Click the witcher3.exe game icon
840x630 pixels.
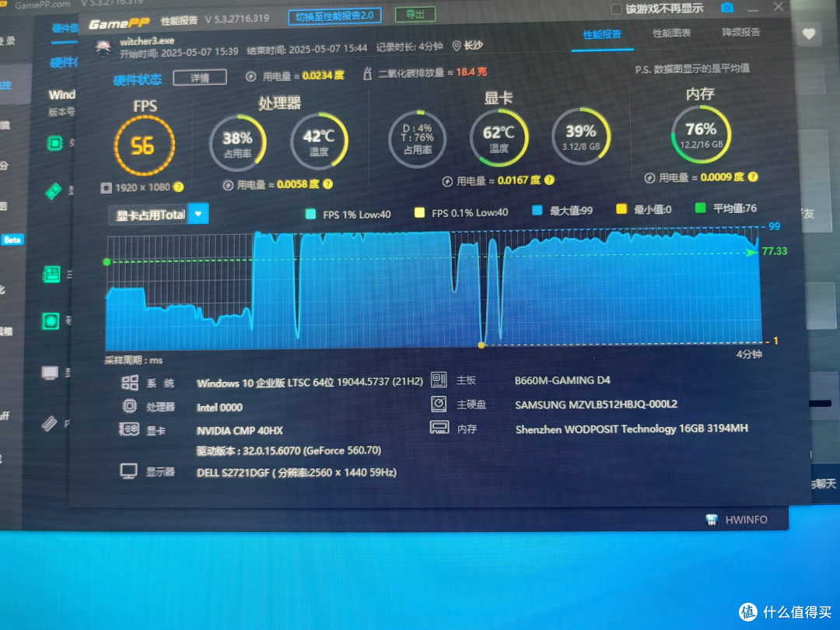click(x=103, y=49)
